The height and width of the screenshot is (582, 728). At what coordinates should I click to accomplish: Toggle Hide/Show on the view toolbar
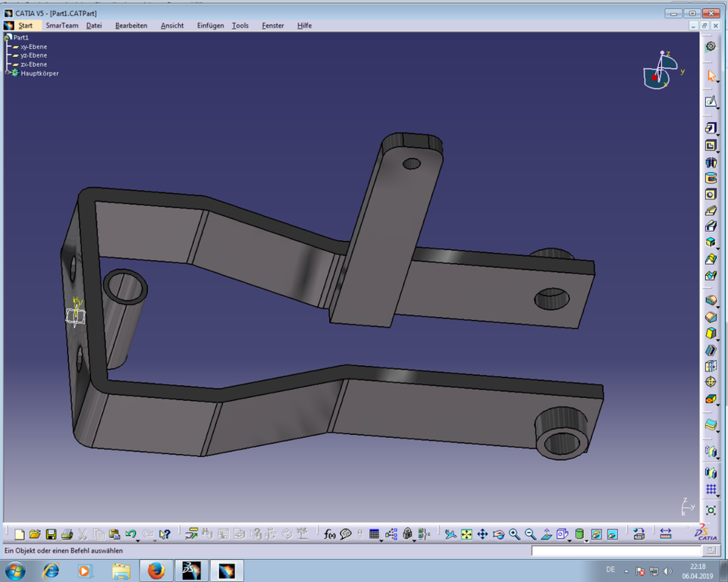tap(597, 534)
